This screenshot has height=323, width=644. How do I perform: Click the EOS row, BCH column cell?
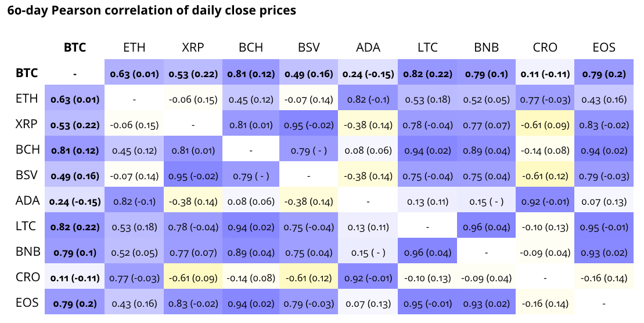251,303
